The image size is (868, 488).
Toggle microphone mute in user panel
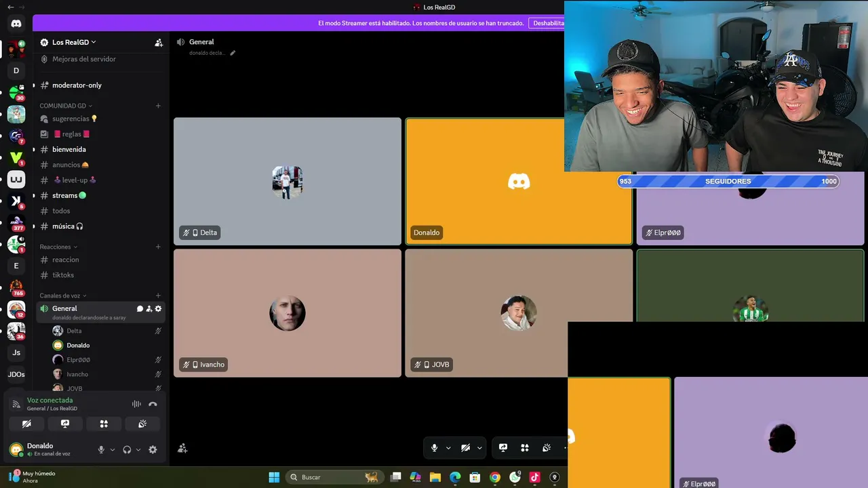[101, 449]
